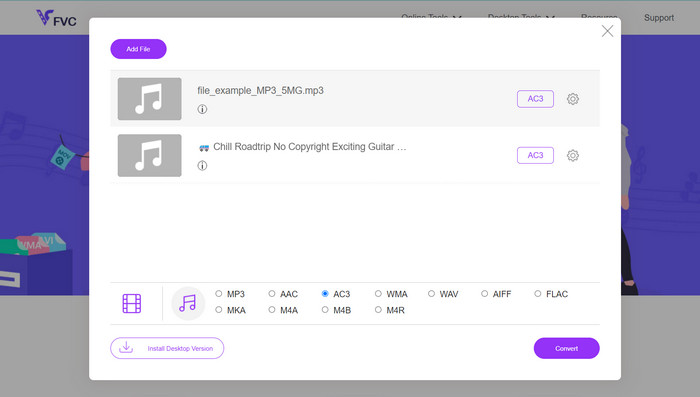Click Chill Roadtrip No Copyright Exciting Guitar title
This screenshot has height=397, width=700.
click(310, 147)
